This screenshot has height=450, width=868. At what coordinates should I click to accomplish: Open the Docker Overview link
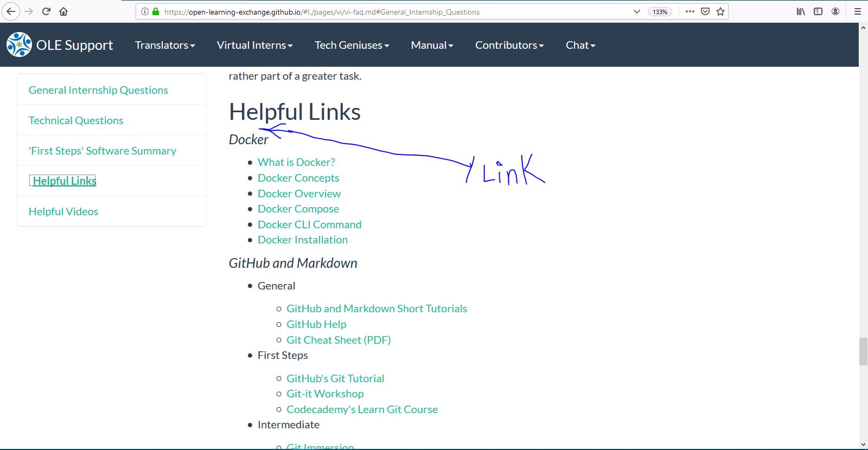click(x=299, y=194)
